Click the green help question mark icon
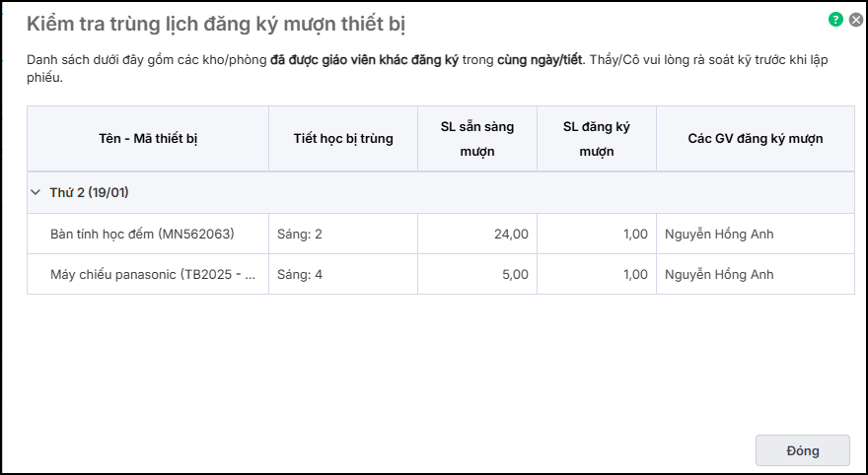The height and width of the screenshot is (475, 868). (836, 19)
